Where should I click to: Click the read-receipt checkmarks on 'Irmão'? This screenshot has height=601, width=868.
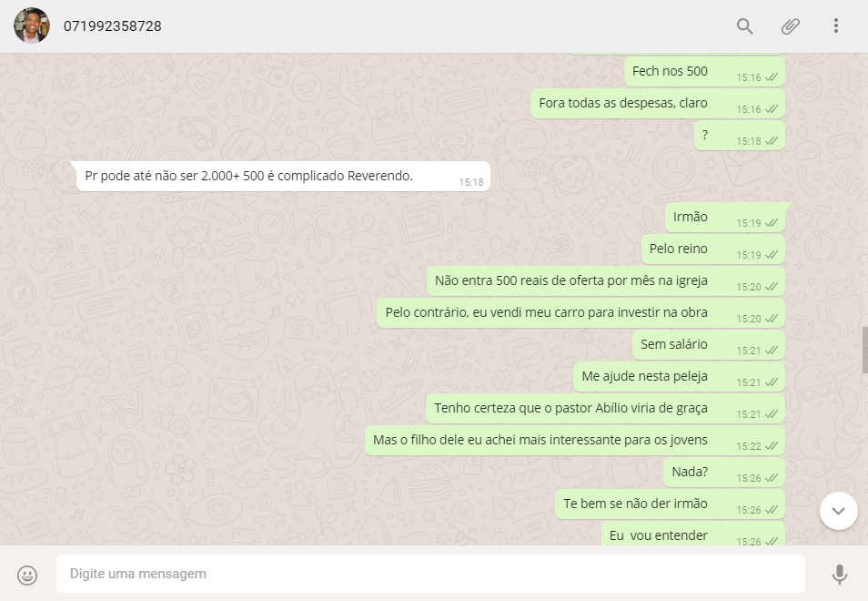point(772,223)
